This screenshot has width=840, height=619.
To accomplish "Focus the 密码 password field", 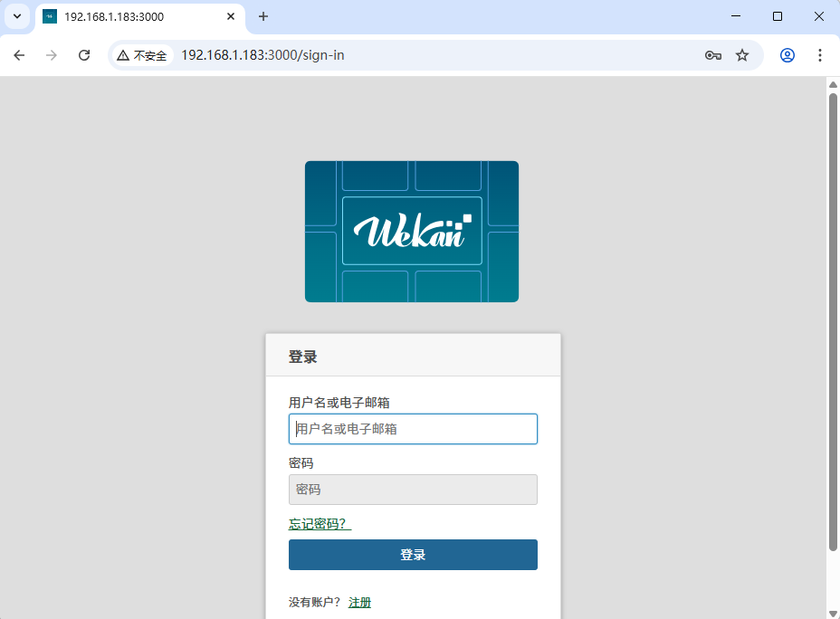I will click(x=413, y=490).
